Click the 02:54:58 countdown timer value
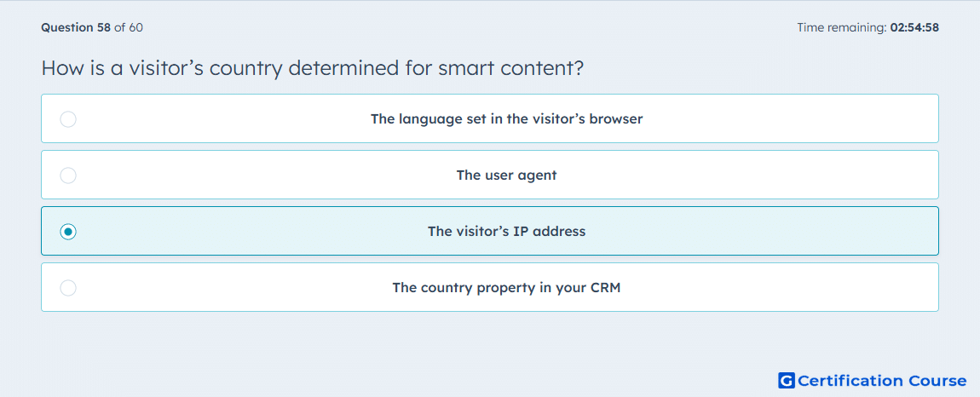 [x=913, y=27]
